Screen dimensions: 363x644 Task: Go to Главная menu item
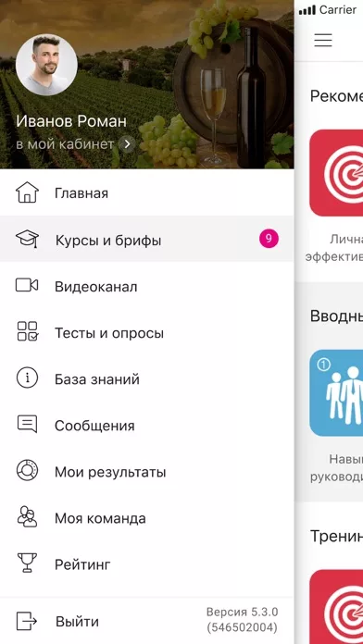pyautogui.click(x=146, y=192)
